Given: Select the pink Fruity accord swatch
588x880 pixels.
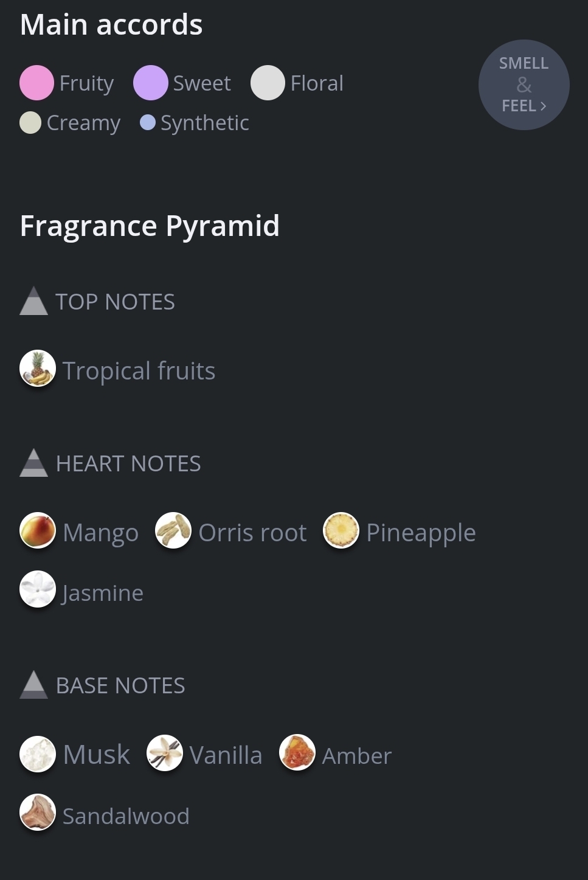Looking at the screenshot, I should click(x=37, y=83).
